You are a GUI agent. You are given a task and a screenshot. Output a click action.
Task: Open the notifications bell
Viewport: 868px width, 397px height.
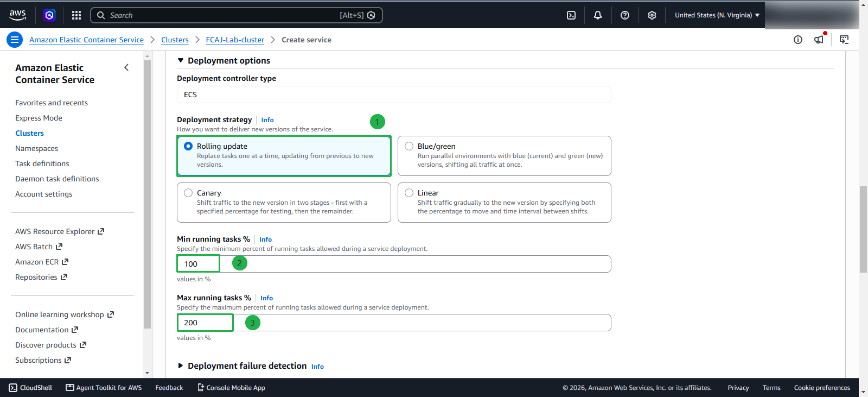(x=598, y=15)
